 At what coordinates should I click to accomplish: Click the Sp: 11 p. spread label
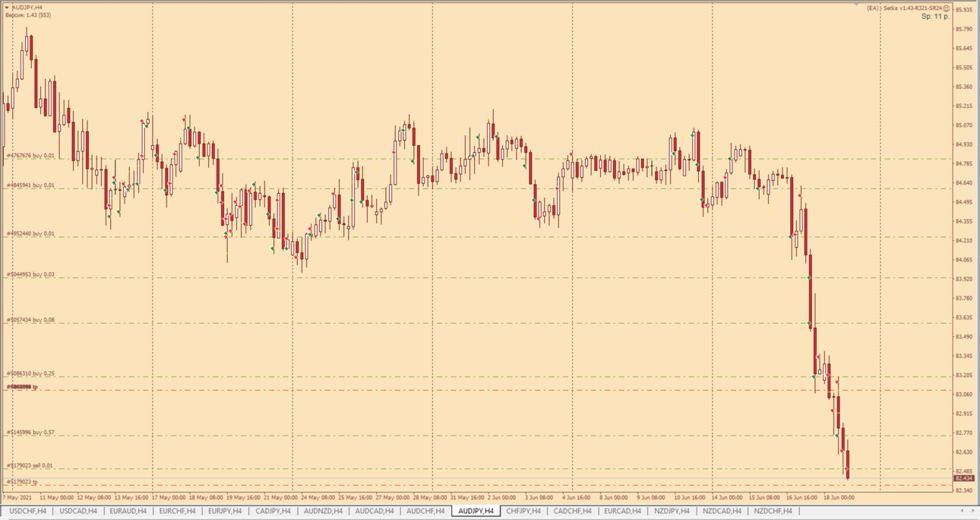[935, 16]
